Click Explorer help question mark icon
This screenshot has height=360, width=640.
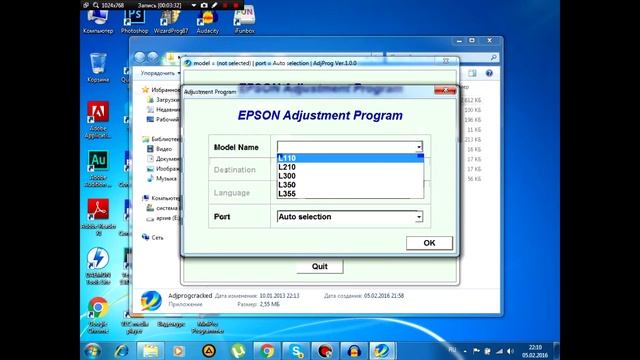pos(489,73)
